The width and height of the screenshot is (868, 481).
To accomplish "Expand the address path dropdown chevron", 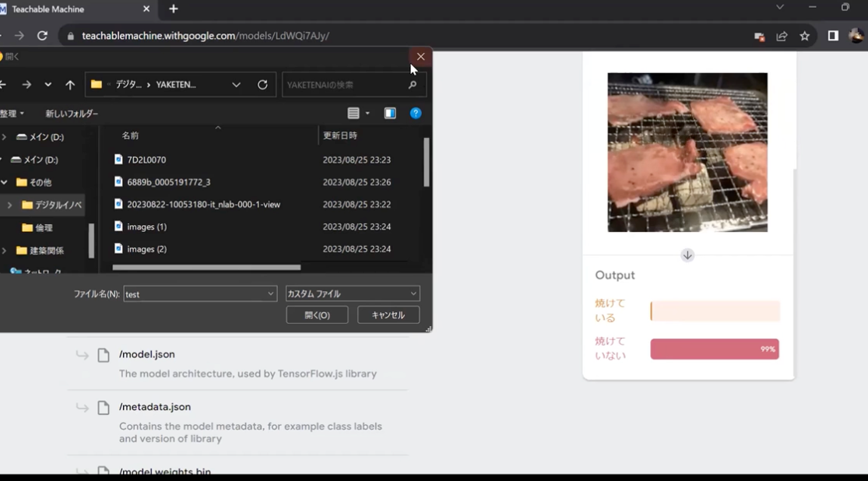I will pyautogui.click(x=237, y=85).
